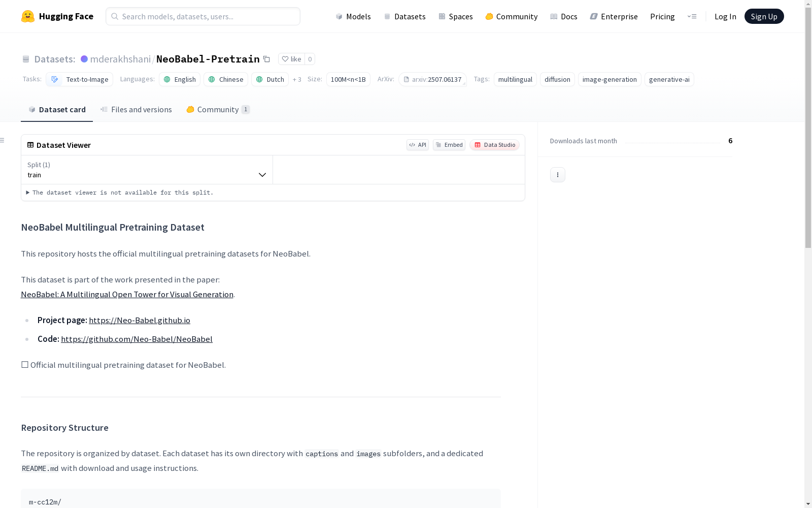Open Community in the top navigation

tap(512, 16)
